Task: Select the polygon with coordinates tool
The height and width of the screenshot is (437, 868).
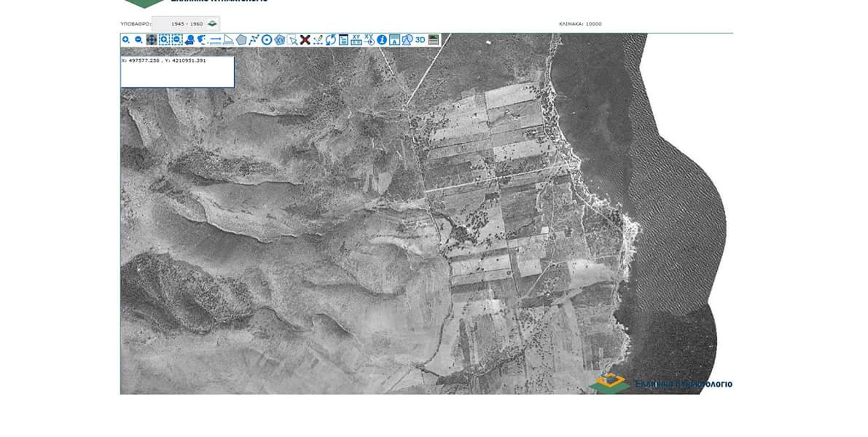Action: point(280,40)
